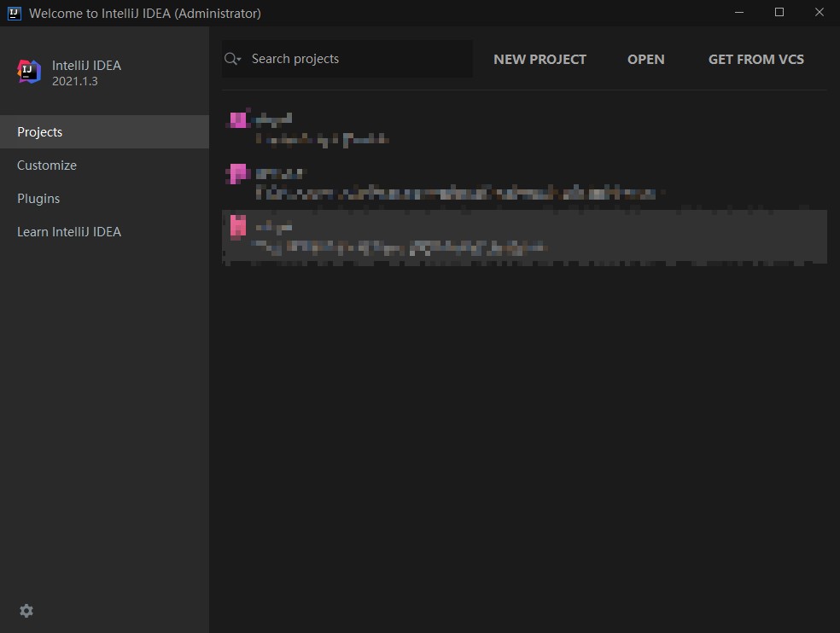The width and height of the screenshot is (840, 633).
Task: Go to Learn IntelliJ IDEA
Action: click(x=104, y=231)
